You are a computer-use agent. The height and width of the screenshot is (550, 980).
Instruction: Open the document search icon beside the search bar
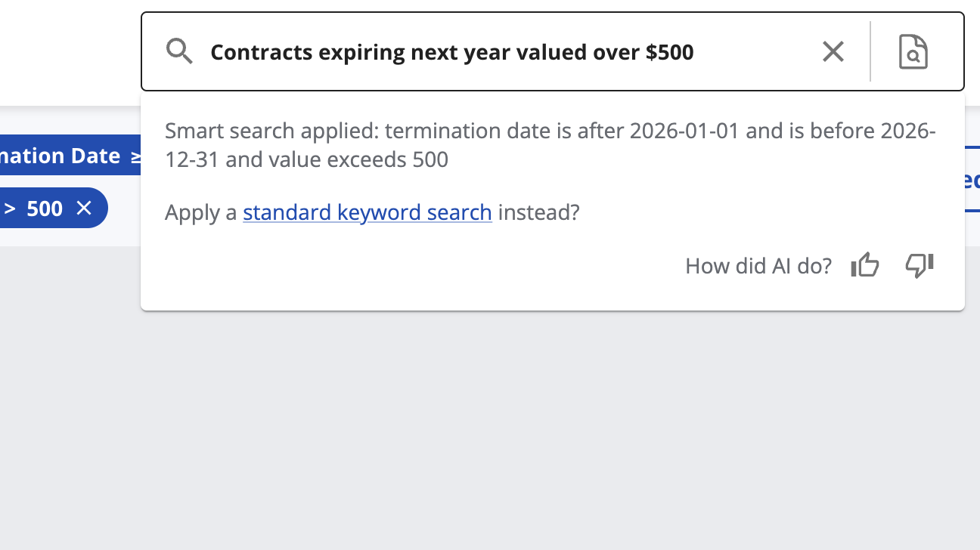pos(913,51)
